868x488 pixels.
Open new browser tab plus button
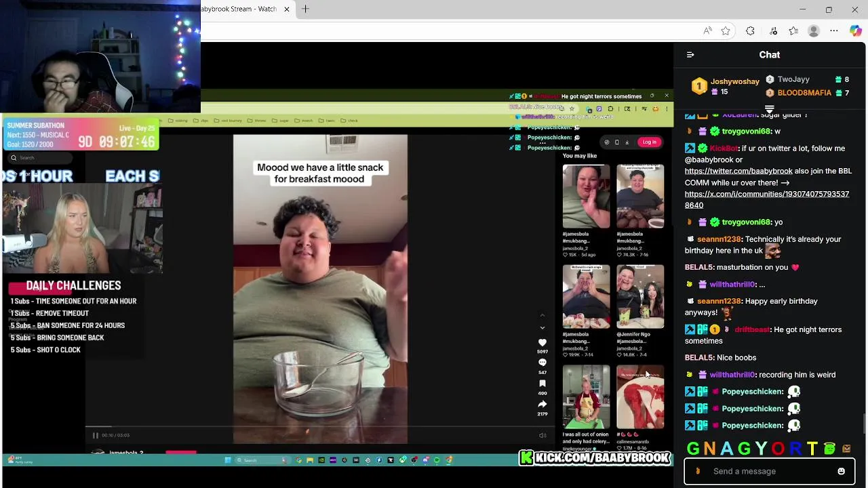(305, 9)
